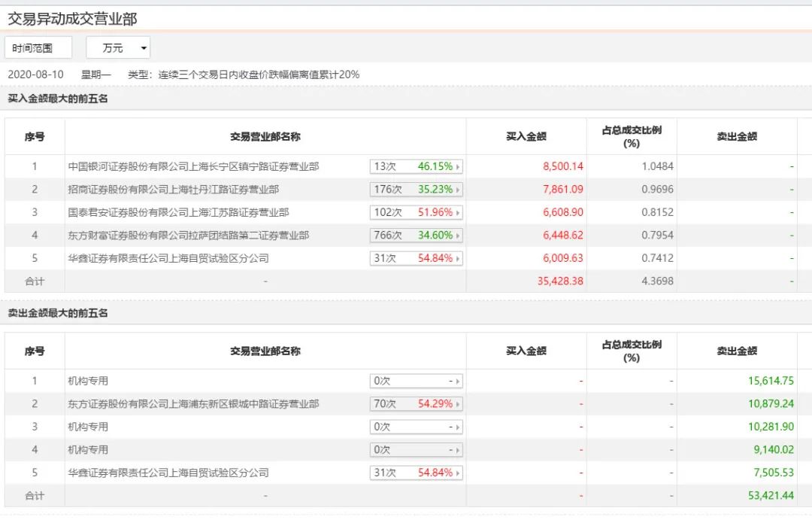Screen dimensions: 812x520
Task: Open 华鑫证券 in the top buyers table
Action: [168, 258]
